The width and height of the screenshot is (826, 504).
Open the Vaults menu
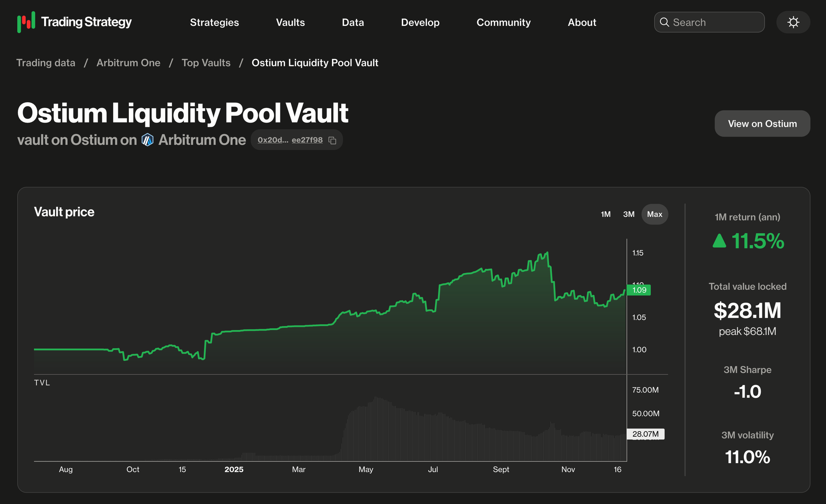click(290, 22)
